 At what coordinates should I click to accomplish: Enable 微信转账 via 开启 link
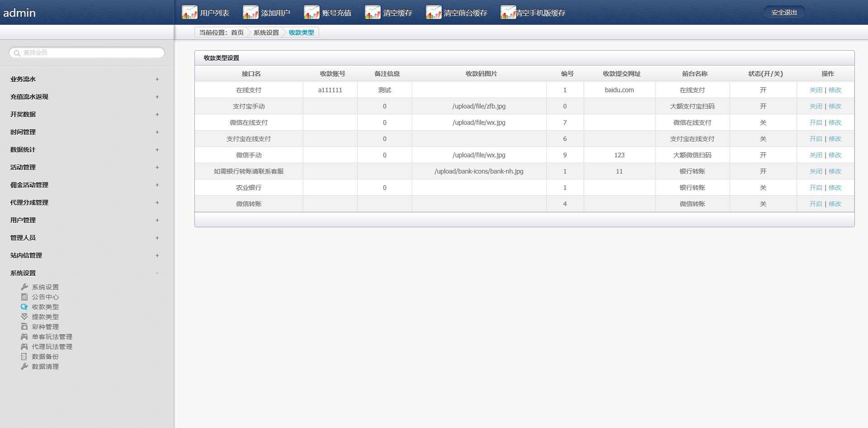coord(816,204)
